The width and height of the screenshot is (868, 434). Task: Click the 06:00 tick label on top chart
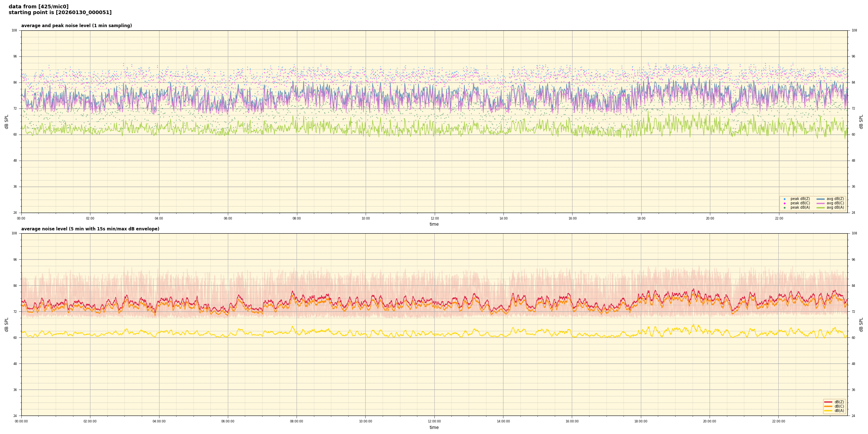tap(228, 218)
